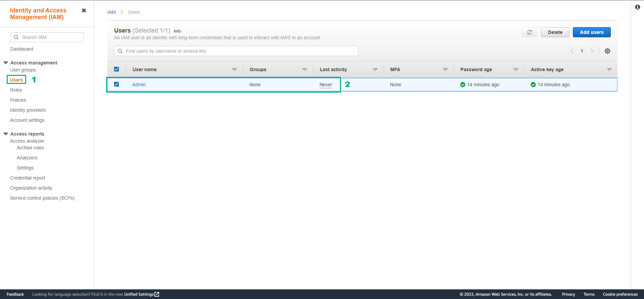Open Credential report in sidebar
The height and width of the screenshot is (299, 644).
pos(28,178)
